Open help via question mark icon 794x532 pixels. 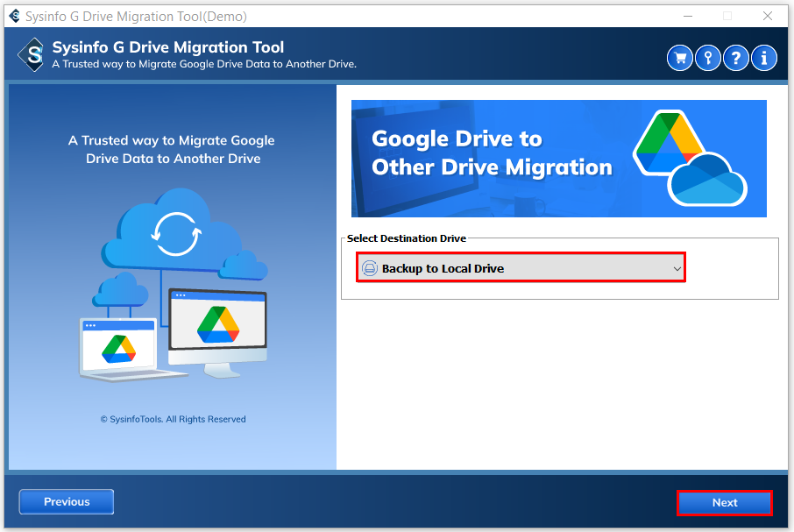[x=736, y=58]
